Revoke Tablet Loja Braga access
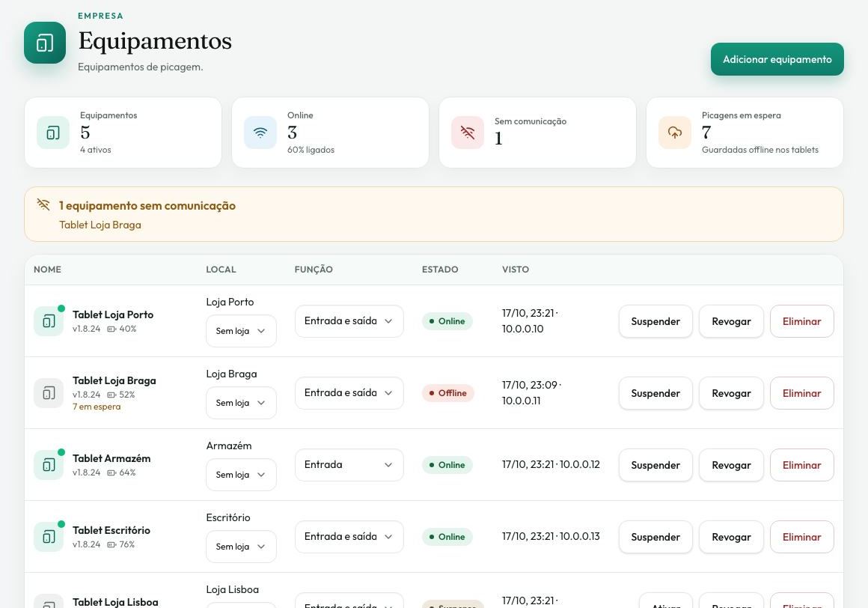Viewport: 868px width, 608px height. [x=731, y=393]
